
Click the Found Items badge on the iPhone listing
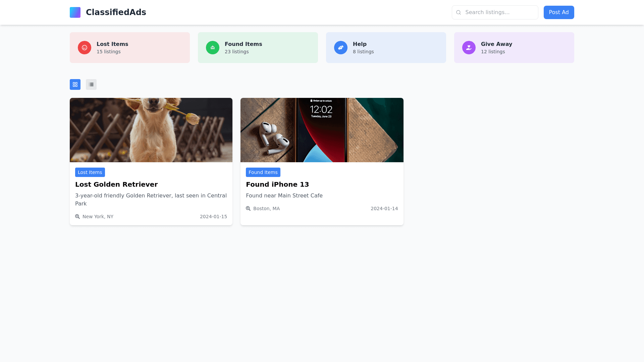263,172
